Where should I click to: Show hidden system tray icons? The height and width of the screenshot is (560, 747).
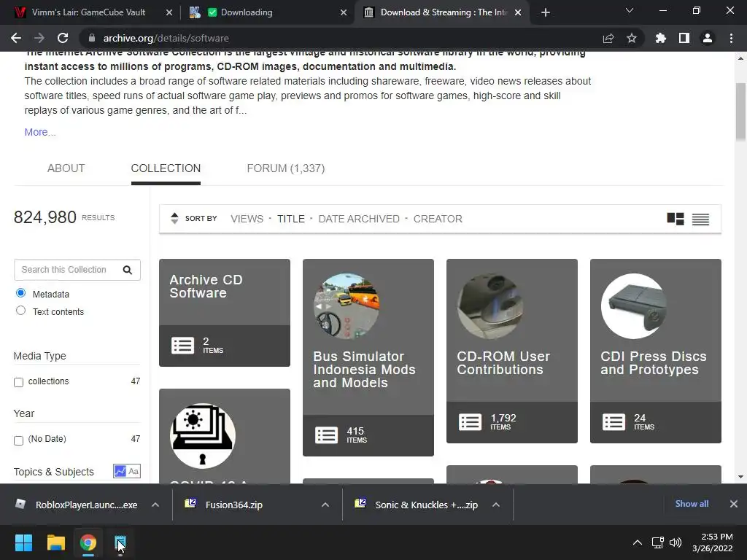click(x=637, y=542)
